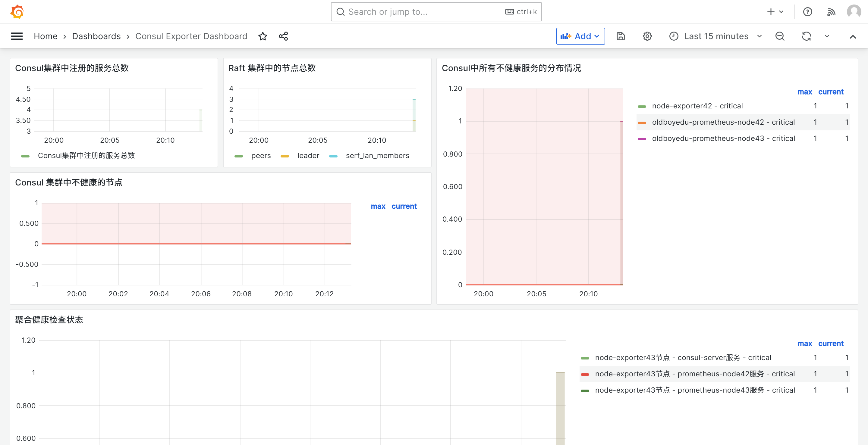Click cyan swatch for serf_lan_members series
This screenshot has width=868, height=445.
coord(333,156)
